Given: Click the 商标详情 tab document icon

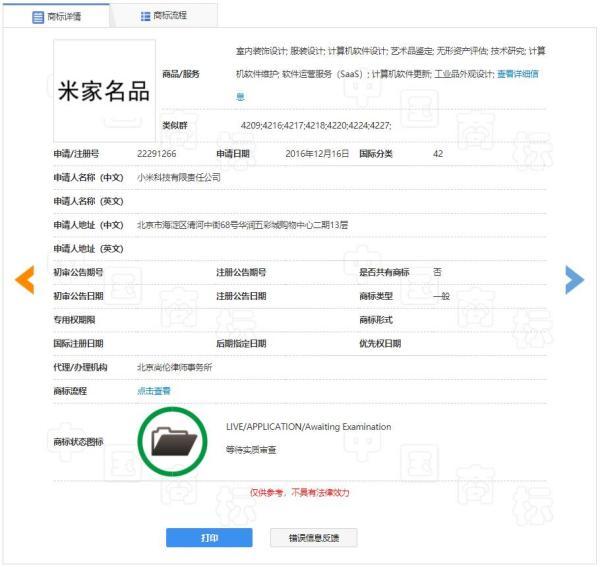Looking at the screenshot, I should pyautogui.click(x=38, y=17).
